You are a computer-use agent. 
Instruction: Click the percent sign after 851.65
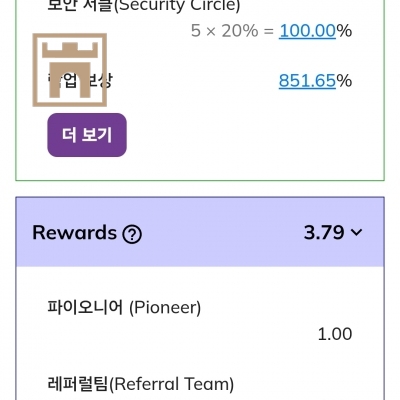[344, 81]
